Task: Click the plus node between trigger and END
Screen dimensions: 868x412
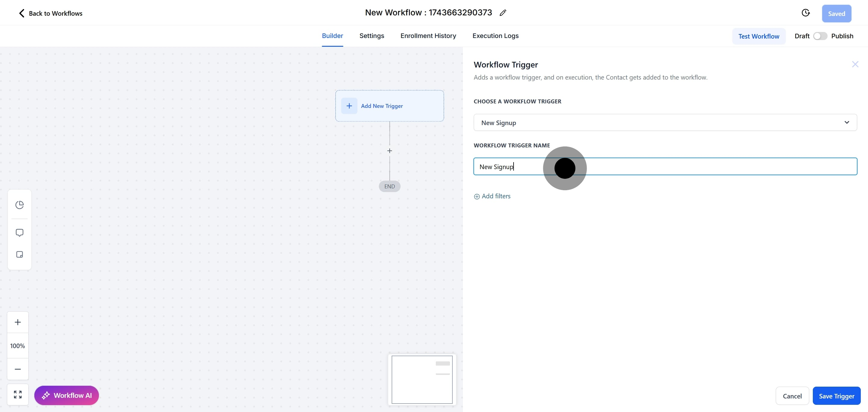Action: pos(389,151)
